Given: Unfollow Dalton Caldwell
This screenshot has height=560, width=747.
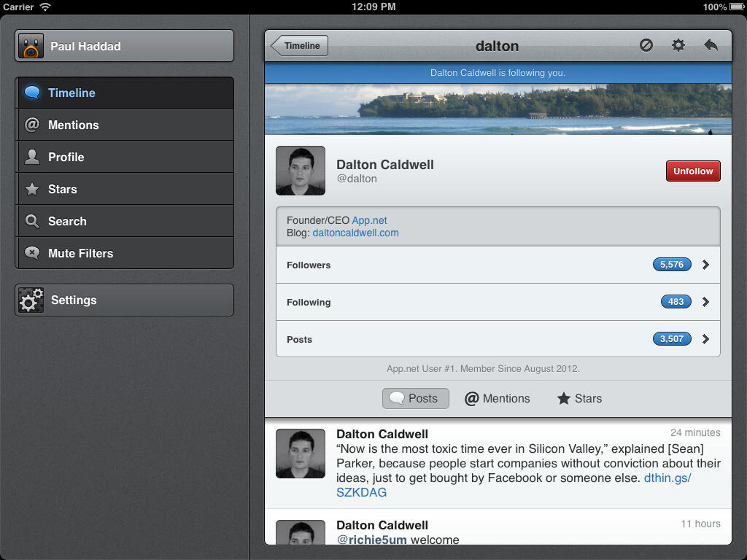Looking at the screenshot, I should 693,171.
